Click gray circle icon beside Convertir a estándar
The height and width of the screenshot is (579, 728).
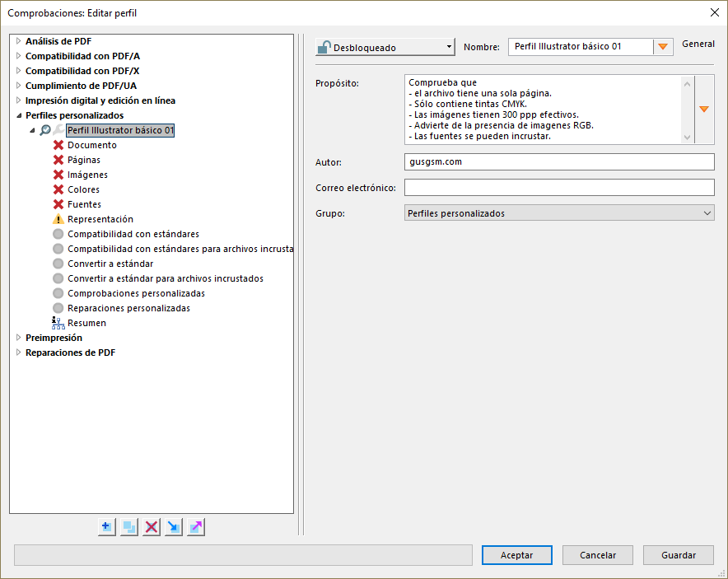tap(58, 264)
